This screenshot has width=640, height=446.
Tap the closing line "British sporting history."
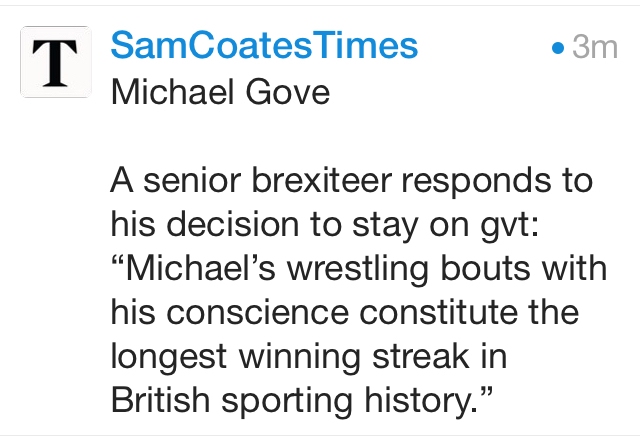(302, 402)
